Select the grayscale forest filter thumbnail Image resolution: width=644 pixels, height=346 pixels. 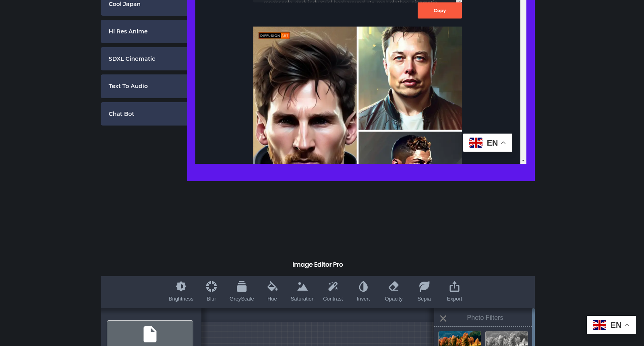tap(507, 338)
